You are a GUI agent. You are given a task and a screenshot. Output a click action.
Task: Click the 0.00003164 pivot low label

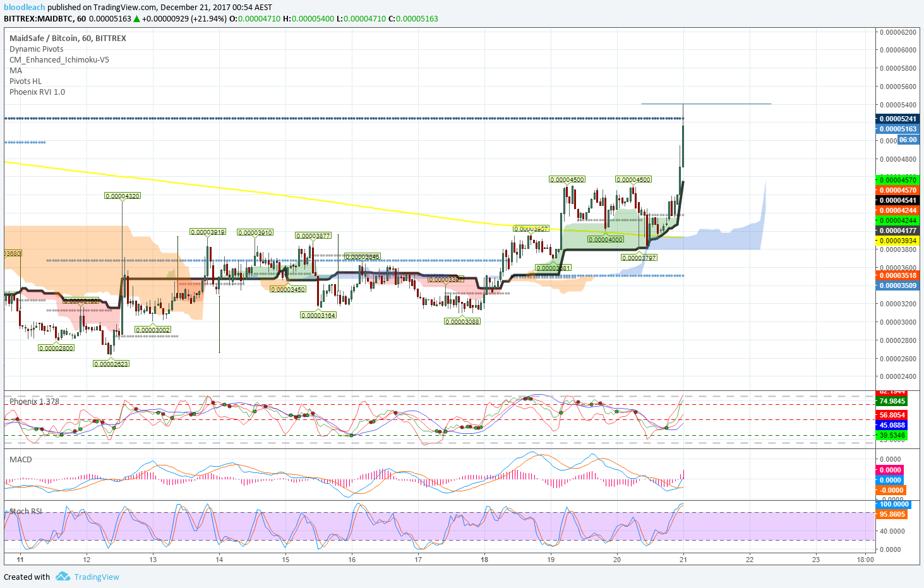[318, 315]
